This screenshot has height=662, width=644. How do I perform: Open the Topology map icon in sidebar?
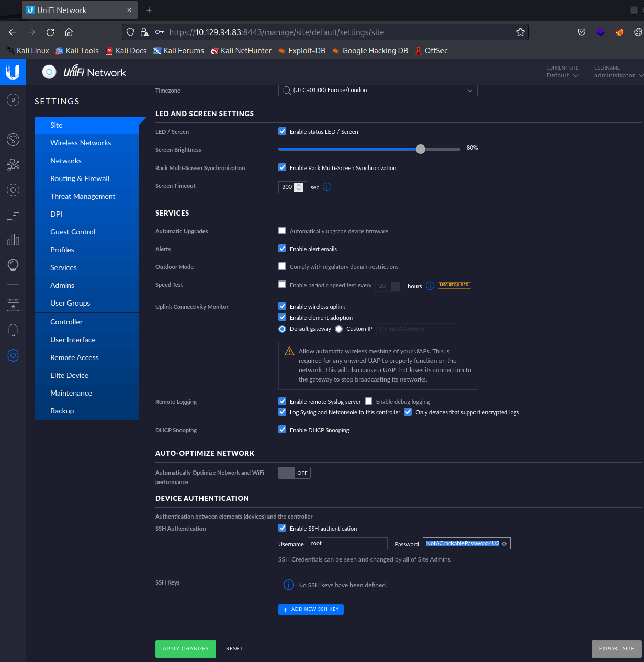coord(13,165)
